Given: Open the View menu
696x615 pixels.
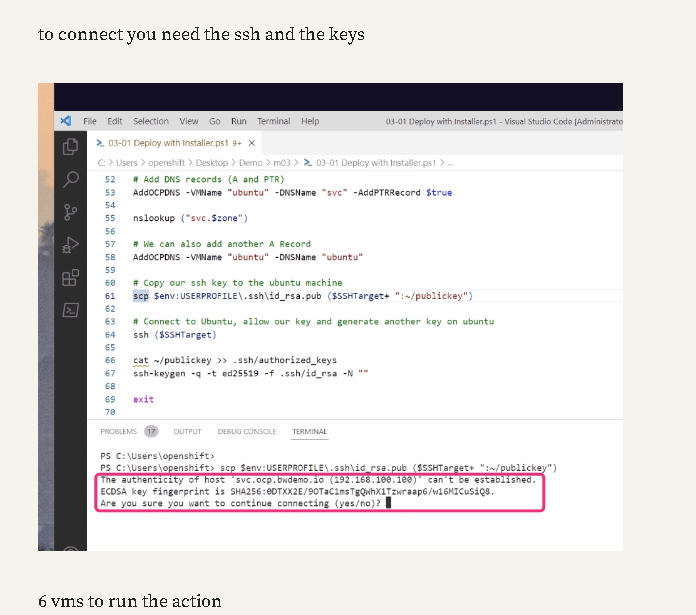Looking at the screenshot, I should 189,121.
